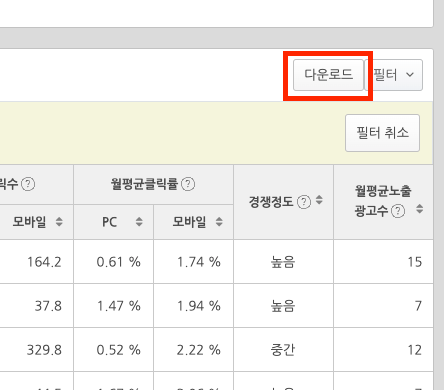Open help icon next to 경쟁정도

click(x=304, y=202)
